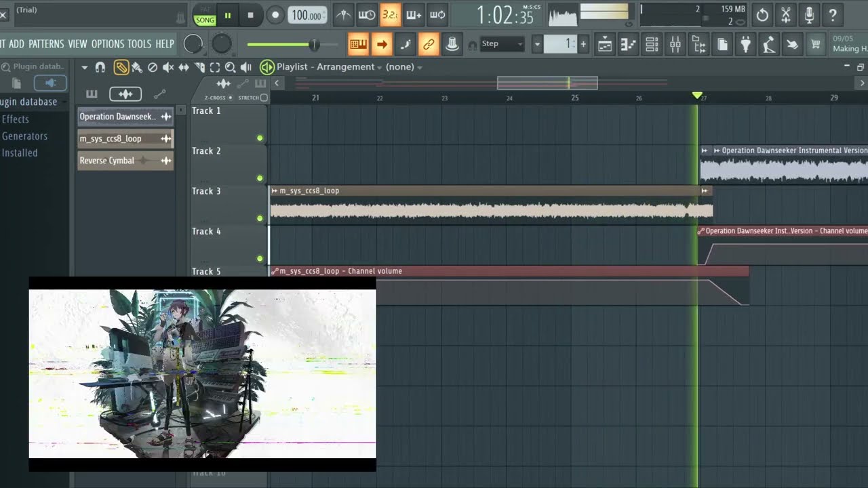Screen dimensions: 868x488
Task: Select the Slice tool in playlist
Action: [199, 67]
